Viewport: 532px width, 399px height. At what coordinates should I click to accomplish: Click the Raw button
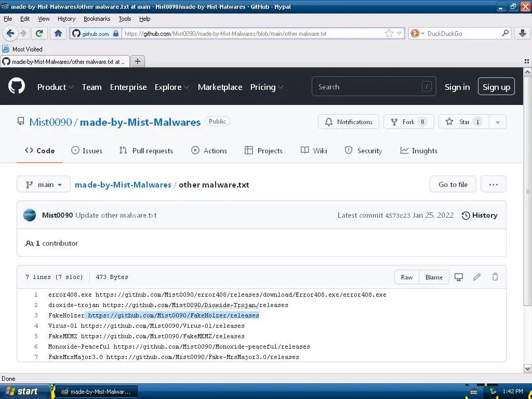(x=407, y=277)
